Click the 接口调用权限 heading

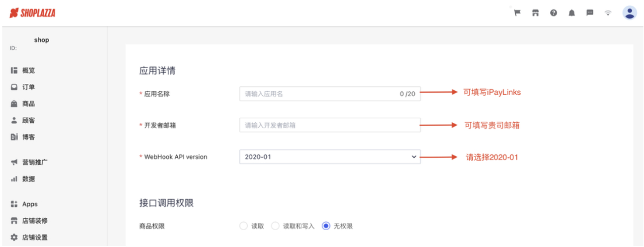coord(166,203)
